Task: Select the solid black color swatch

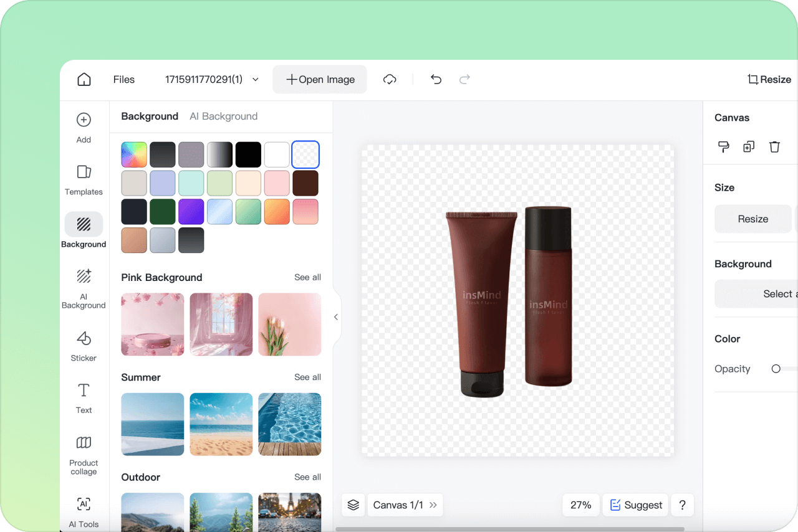Action: point(248,154)
